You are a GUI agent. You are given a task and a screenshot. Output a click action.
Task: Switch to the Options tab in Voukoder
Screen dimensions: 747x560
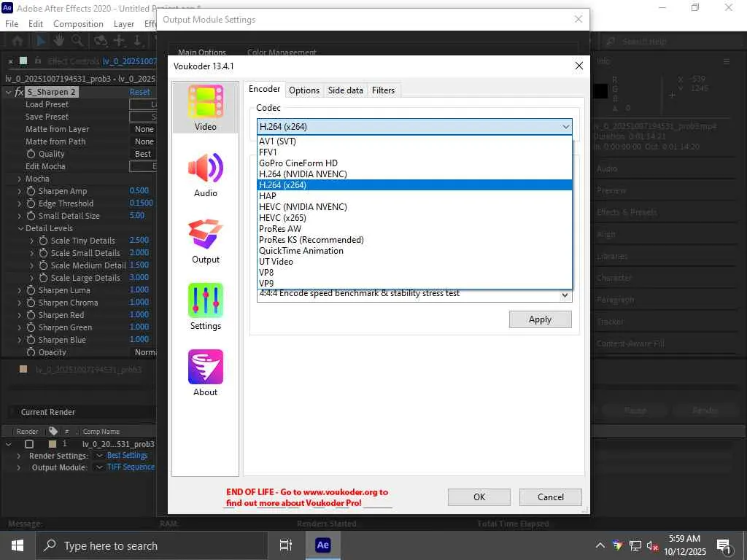pyautogui.click(x=304, y=90)
